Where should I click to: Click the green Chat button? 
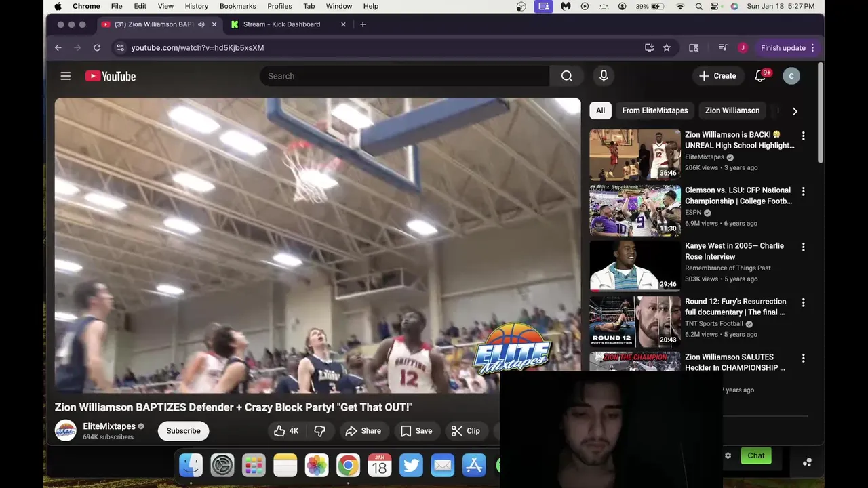coord(756,455)
